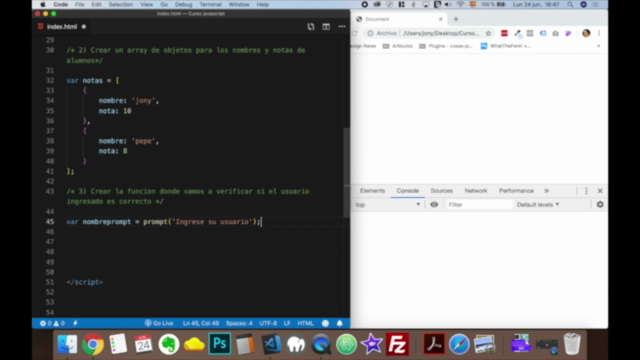Open the Default levels dropdown

click(538, 204)
